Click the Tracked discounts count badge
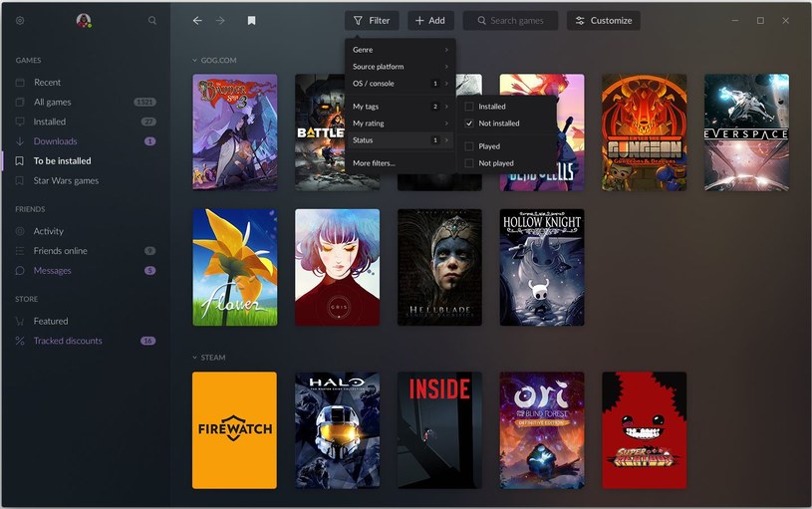 [148, 341]
